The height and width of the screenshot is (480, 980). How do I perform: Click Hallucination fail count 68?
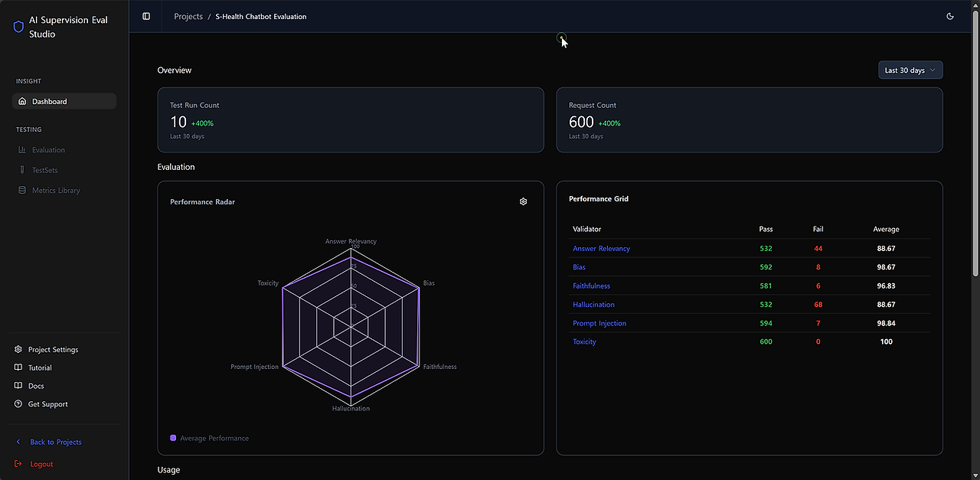point(818,305)
